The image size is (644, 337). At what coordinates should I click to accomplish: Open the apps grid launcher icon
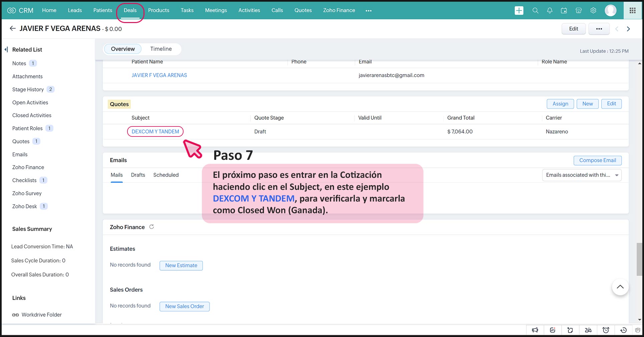coord(632,11)
